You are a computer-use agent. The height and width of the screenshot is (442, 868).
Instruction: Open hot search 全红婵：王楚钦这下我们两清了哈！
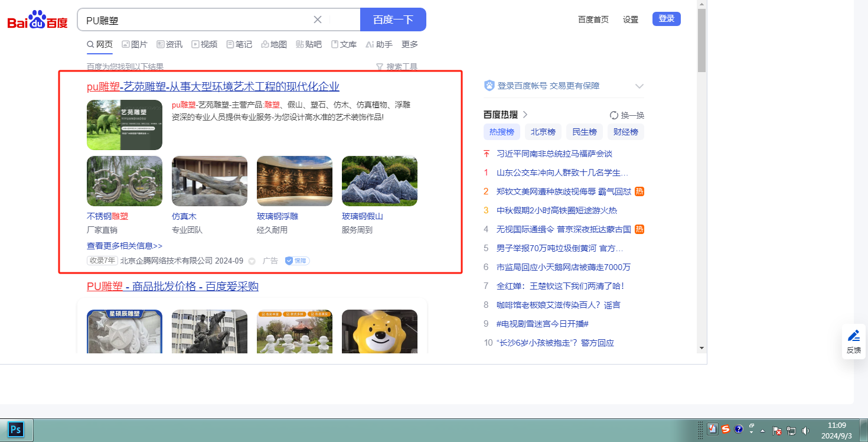[560, 286]
